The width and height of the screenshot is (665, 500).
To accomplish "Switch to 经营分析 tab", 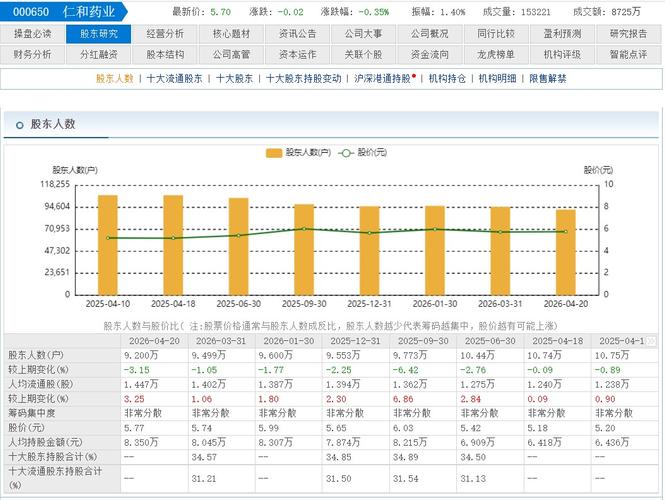I will (x=165, y=34).
